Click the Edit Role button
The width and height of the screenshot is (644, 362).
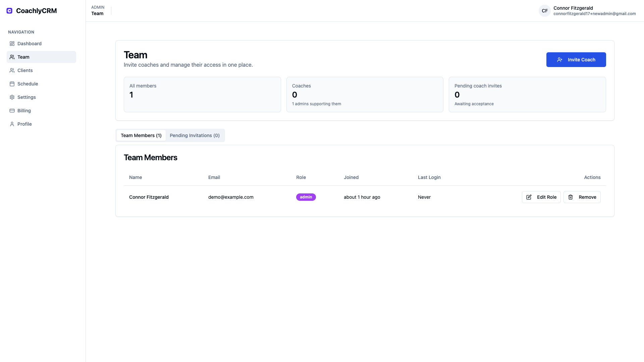pyautogui.click(x=541, y=197)
